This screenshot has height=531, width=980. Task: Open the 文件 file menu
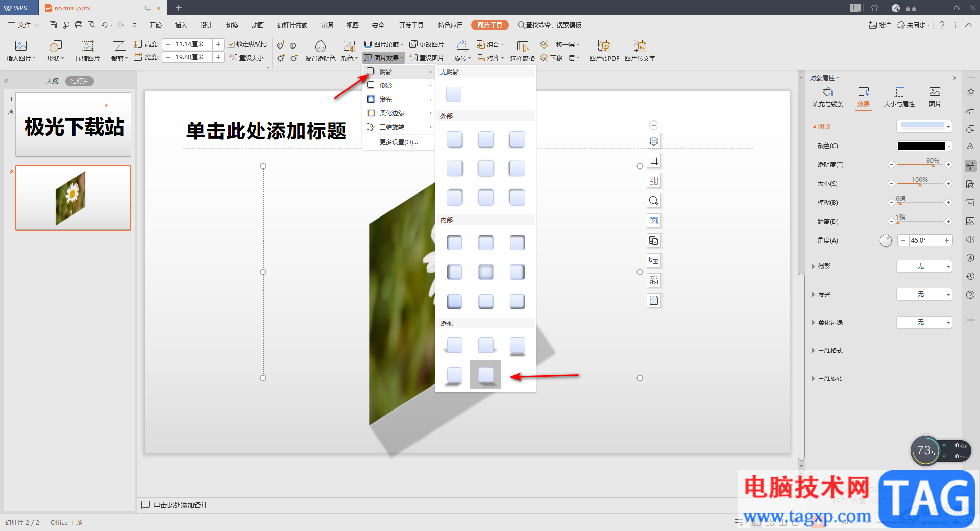click(x=24, y=25)
